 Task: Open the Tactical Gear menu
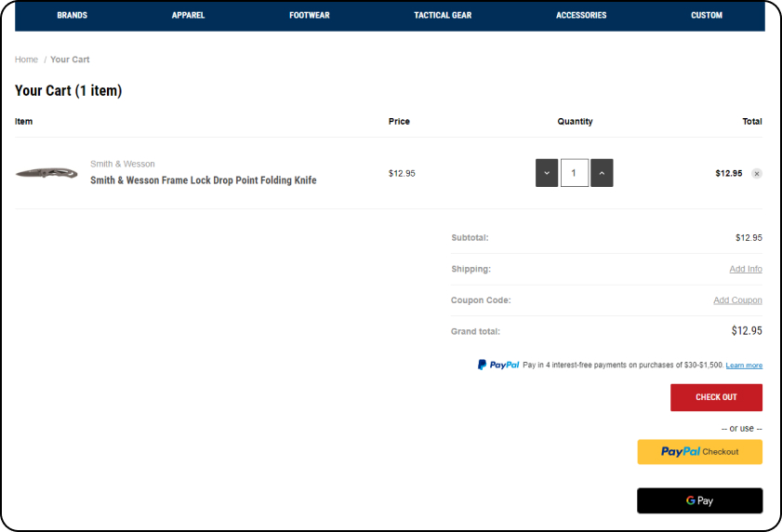(443, 16)
